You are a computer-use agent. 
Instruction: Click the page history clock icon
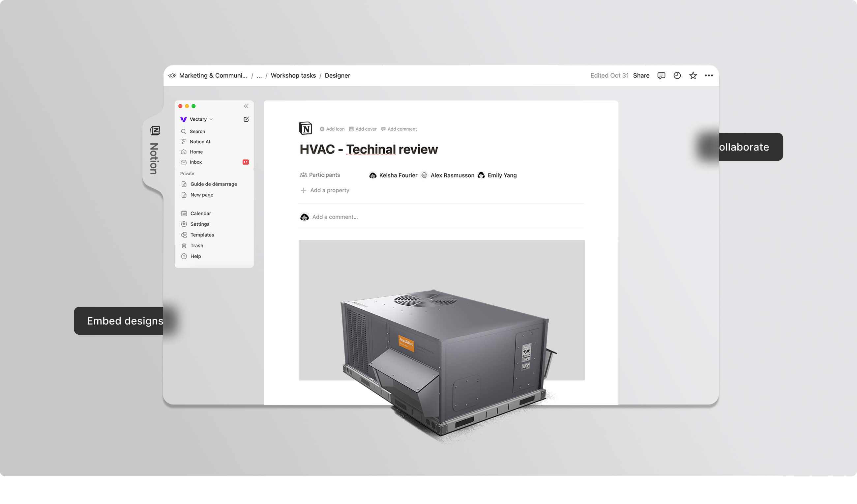[677, 75]
